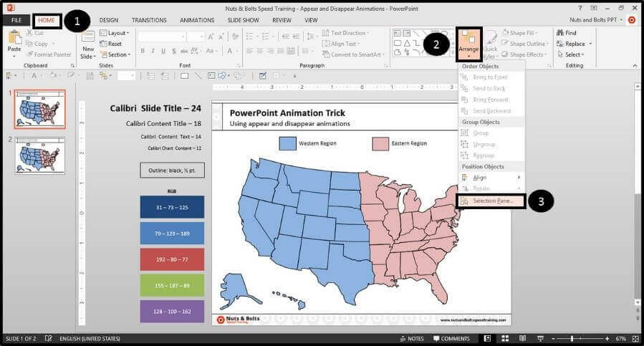Open Shape Fill dropdown
The width and height of the screenshot is (644, 346).
(519, 33)
